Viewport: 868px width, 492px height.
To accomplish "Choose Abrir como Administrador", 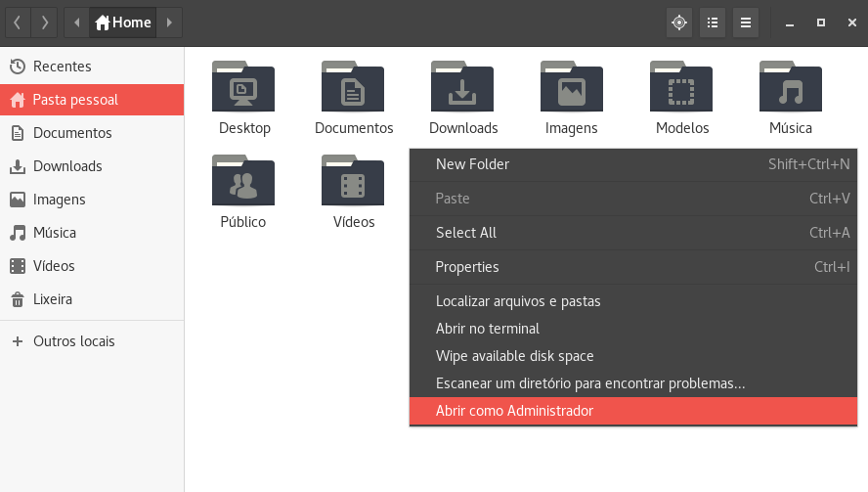I will point(633,411).
